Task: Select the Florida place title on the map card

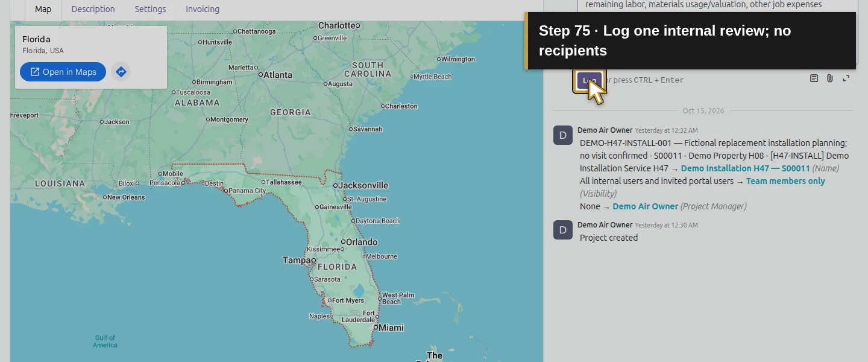Action: (x=37, y=39)
